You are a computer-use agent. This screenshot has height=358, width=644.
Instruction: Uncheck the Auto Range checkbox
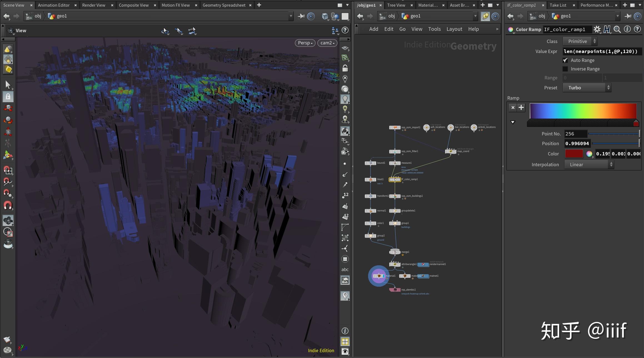coord(566,60)
